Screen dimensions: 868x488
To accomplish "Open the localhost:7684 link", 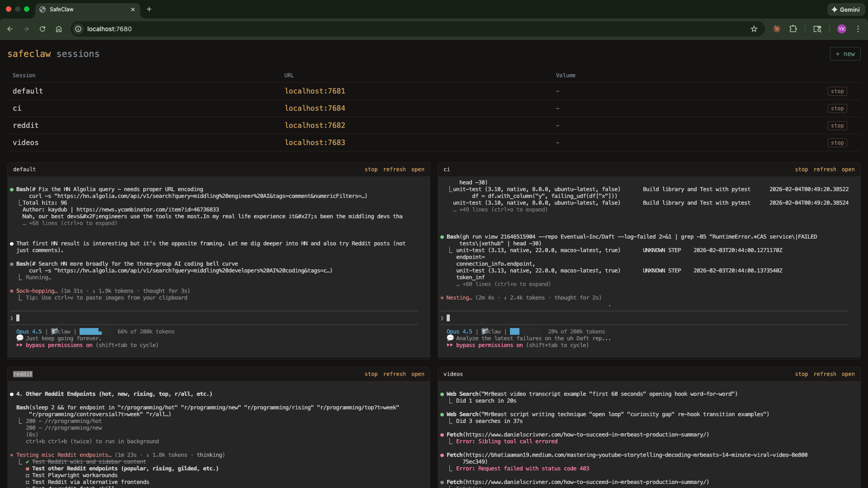I will 315,108.
